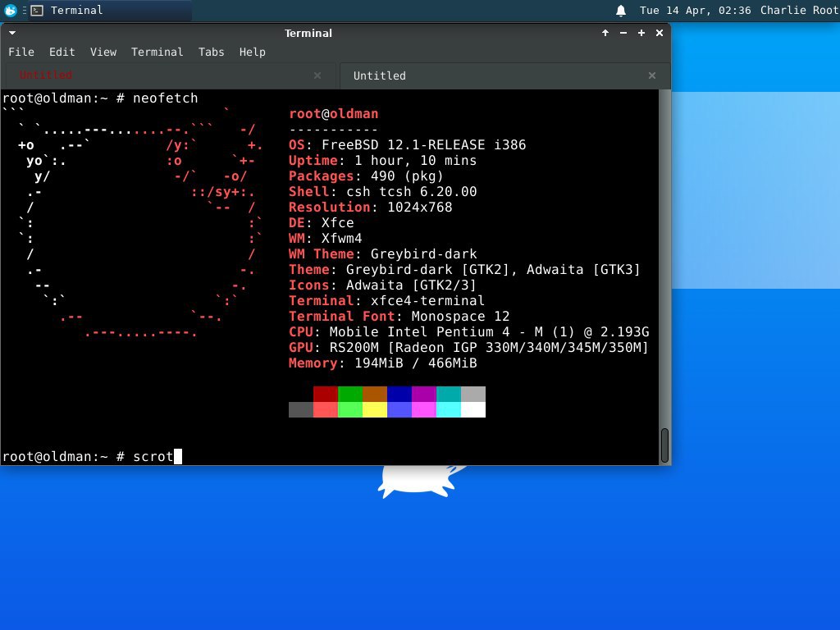The width and height of the screenshot is (840, 630).
Task: Click the 'Resolution: 1024x768' line
Action: (370, 207)
